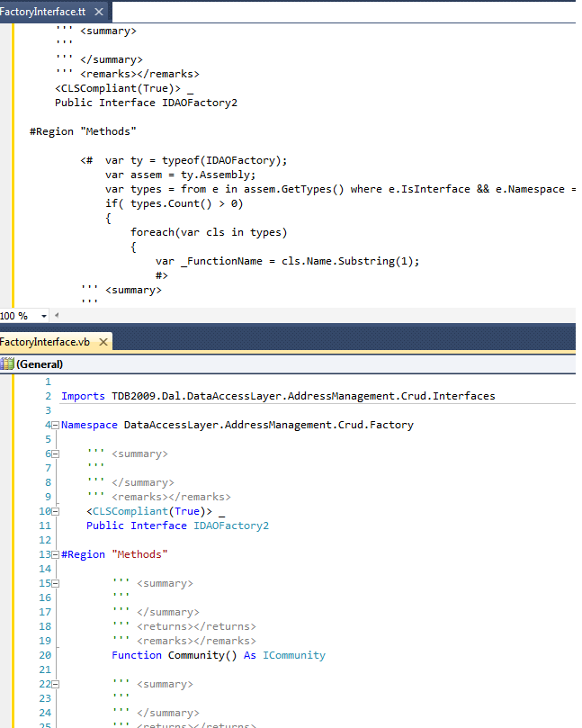Click Function Community() on line 20
582x728 pixels.
174,655
